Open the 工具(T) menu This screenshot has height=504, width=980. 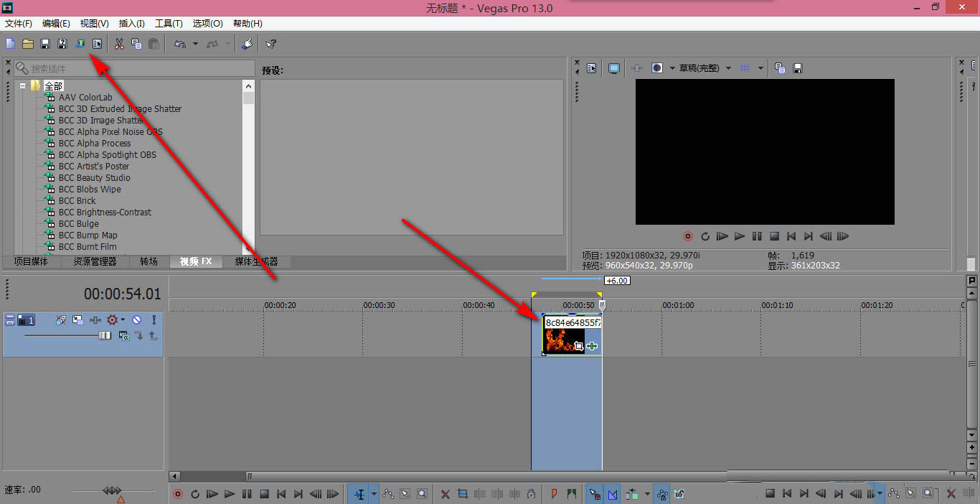(x=169, y=24)
